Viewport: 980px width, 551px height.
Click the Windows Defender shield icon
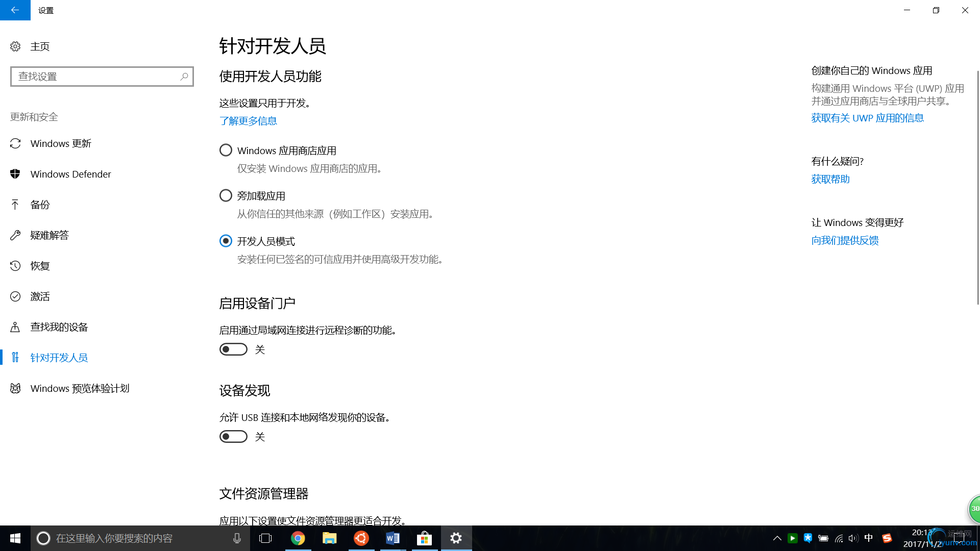coord(15,174)
